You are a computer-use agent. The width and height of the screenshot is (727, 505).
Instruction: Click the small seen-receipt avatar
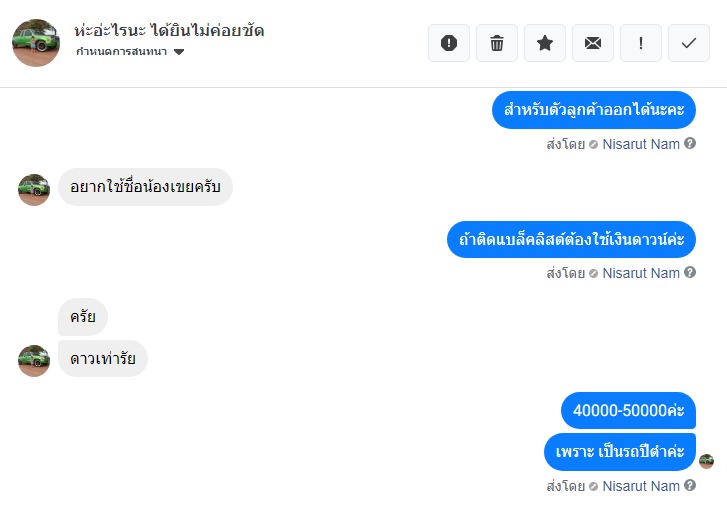[x=706, y=461]
